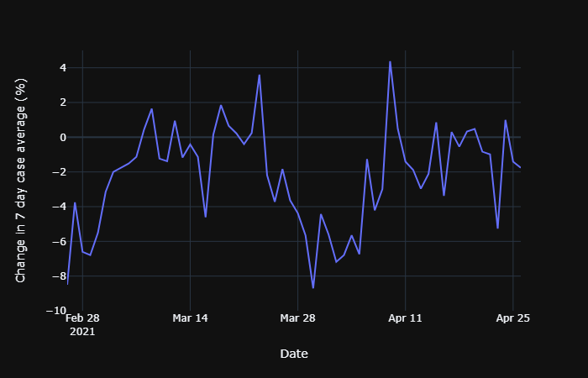
Task: Click the line's starting point at far left
Action: 68,284
